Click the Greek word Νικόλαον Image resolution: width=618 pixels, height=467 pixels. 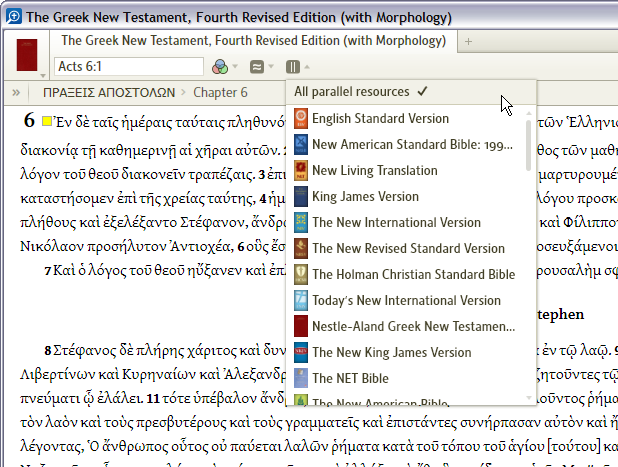pyautogui.click(x=52, y=247)
